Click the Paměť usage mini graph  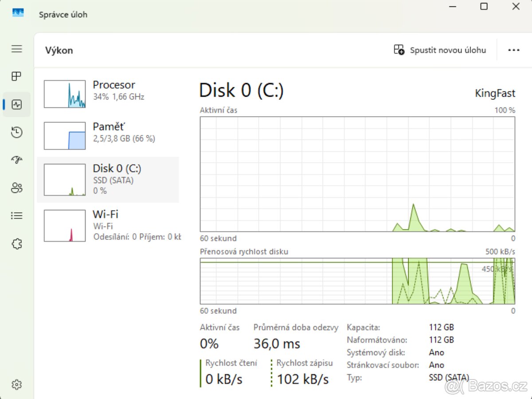[65, 135]
